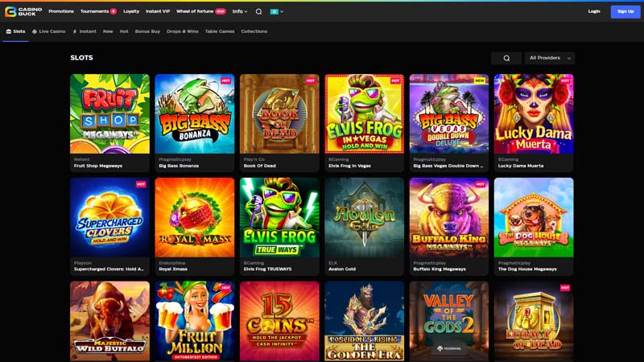Click the search magnifier in top navigation
The image size is (644, 362).
[x=258, y=11]
